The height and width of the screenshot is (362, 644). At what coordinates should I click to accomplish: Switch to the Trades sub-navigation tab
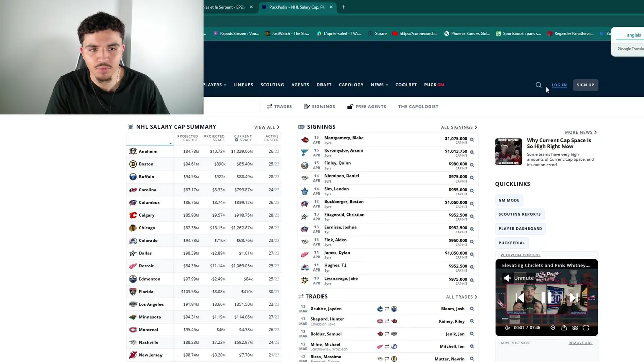[279, 106]
